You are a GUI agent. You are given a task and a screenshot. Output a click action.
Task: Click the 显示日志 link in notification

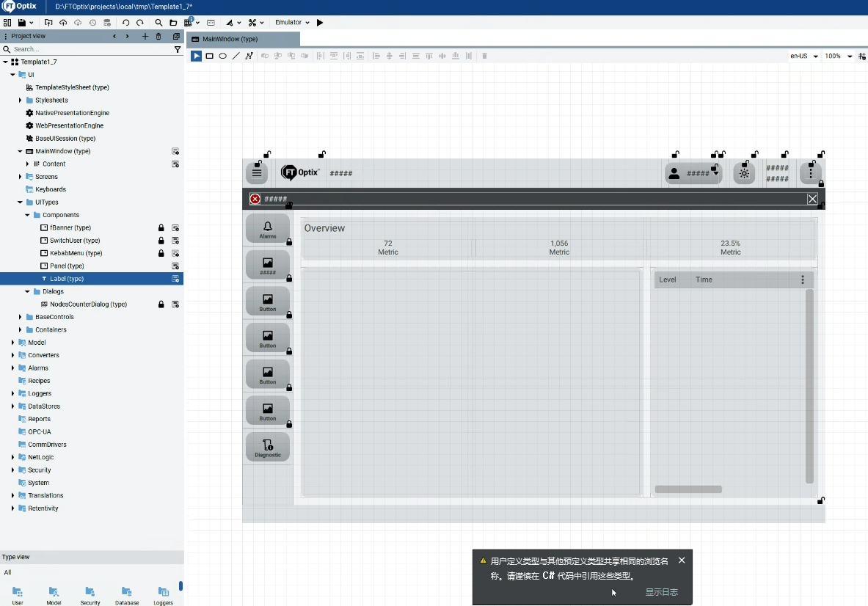[661, 592]
